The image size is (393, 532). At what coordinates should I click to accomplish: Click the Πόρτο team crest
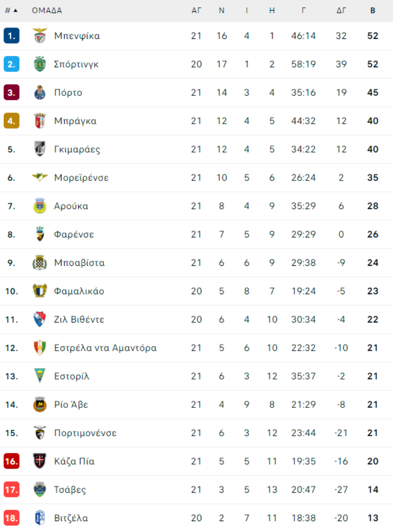click(40, 93)
